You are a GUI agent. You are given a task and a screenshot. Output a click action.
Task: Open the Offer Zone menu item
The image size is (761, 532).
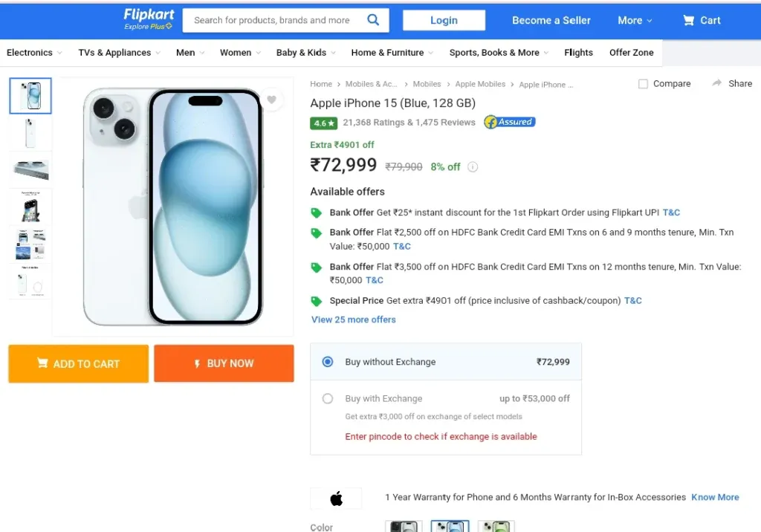632,53
